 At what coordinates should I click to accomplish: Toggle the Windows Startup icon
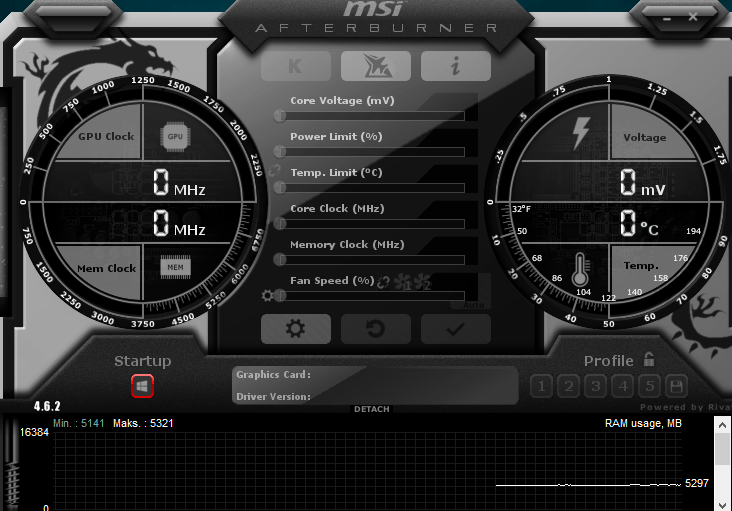(142, 386)
